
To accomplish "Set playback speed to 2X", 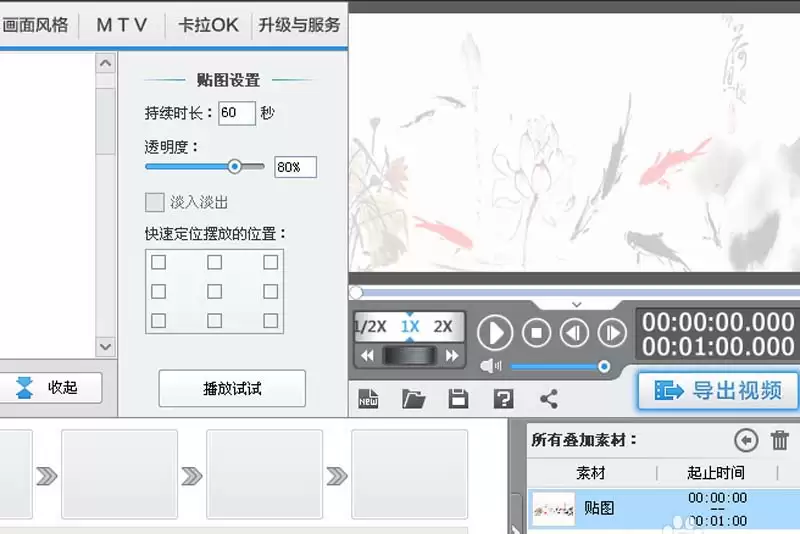I will point(443,326).
